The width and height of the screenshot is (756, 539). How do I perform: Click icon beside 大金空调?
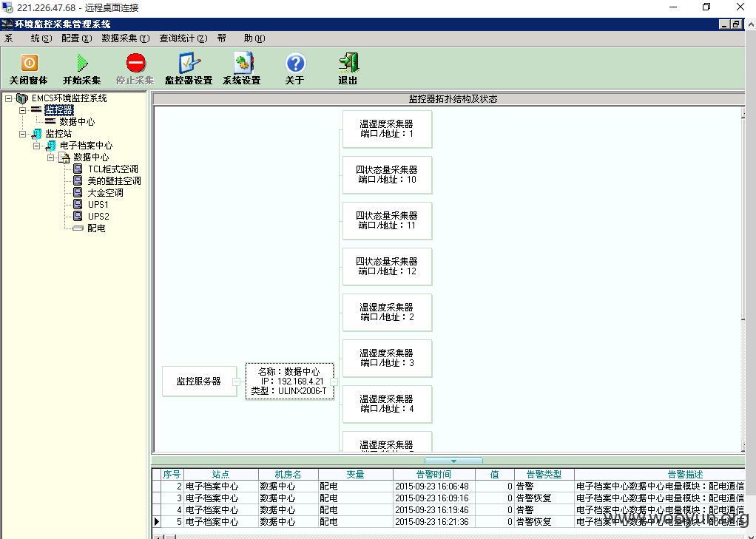click(x=78, y=192)
